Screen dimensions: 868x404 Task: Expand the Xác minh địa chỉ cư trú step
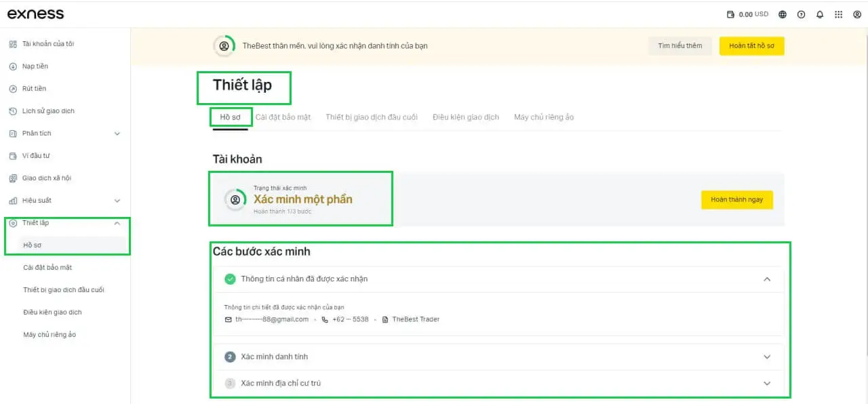pyautogui.click(x=767, y=384)
